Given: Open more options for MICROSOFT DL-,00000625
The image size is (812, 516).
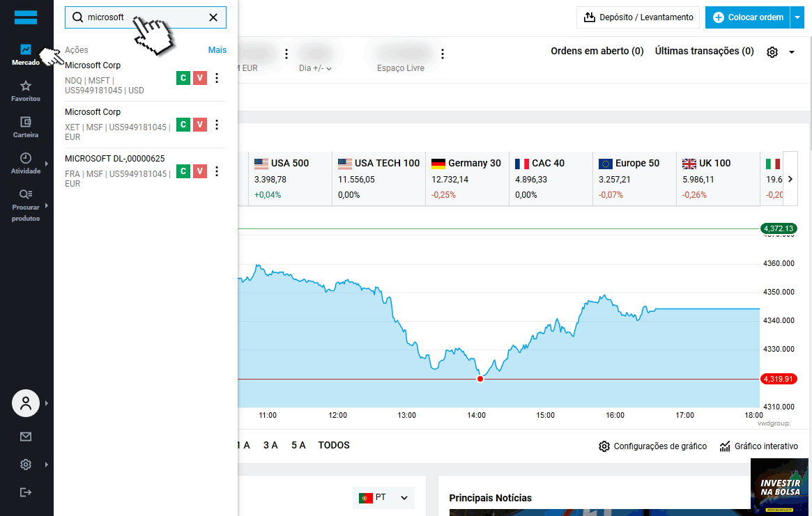Looking at the screenshot, I should tap(217, 171).
